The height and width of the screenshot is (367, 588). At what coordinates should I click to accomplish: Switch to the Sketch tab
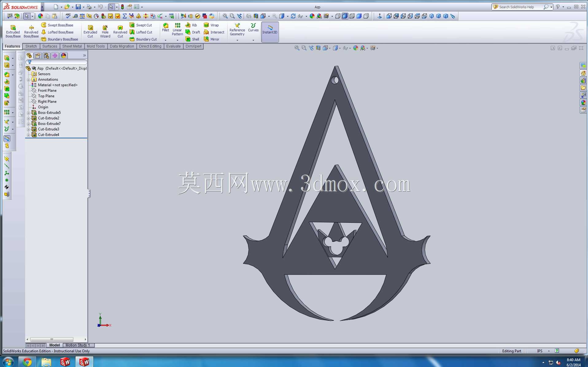(31, 46)
